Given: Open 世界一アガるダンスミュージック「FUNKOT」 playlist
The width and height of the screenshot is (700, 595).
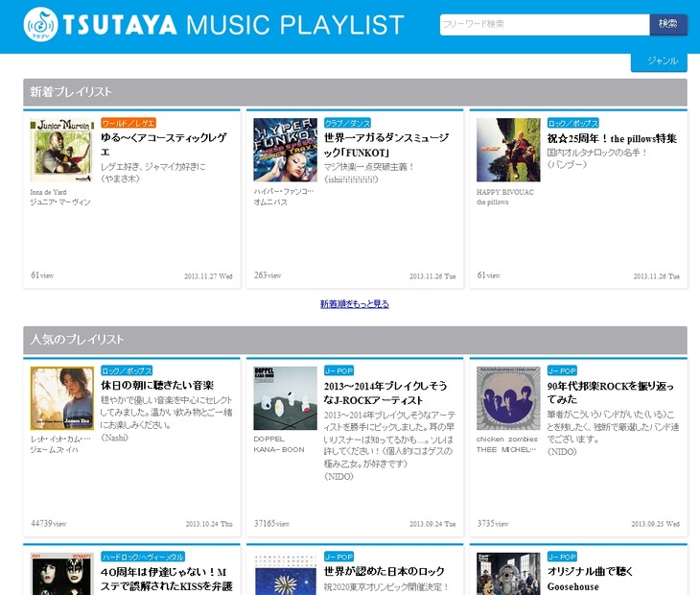Looking at the screenshot, I should pos(386,144).
